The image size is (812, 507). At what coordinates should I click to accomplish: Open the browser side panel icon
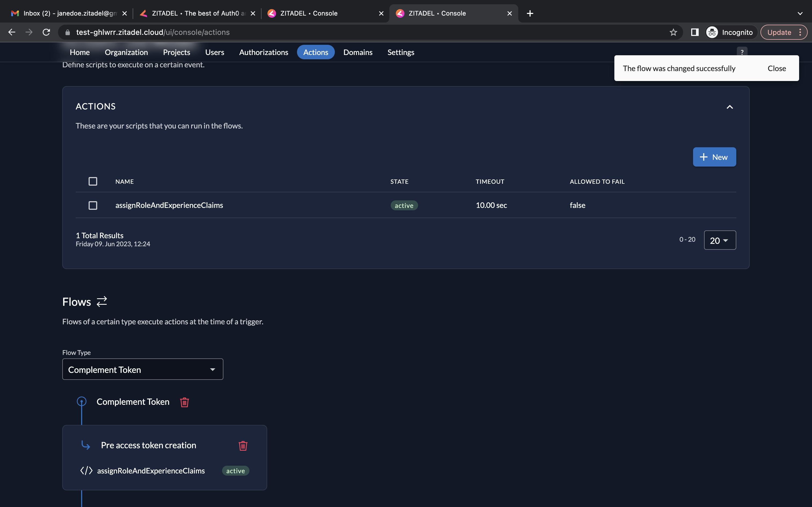coord(695,32)
